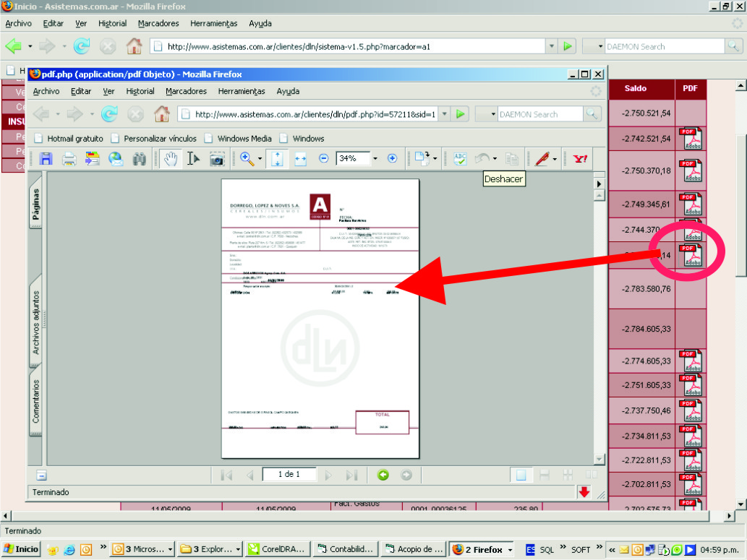The height and width of the screenshot is (560, 747).
Task: Open the Marcadores menu in PDF window
Action: click(186, 91)
